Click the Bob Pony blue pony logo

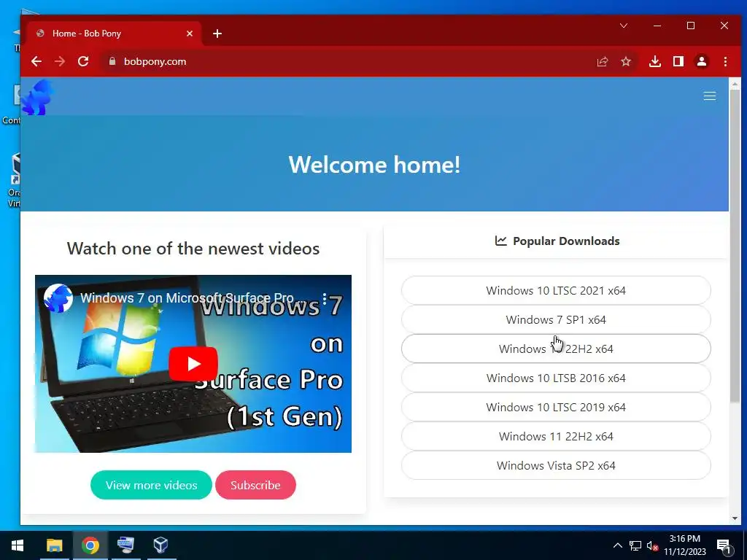click(38, 98)
